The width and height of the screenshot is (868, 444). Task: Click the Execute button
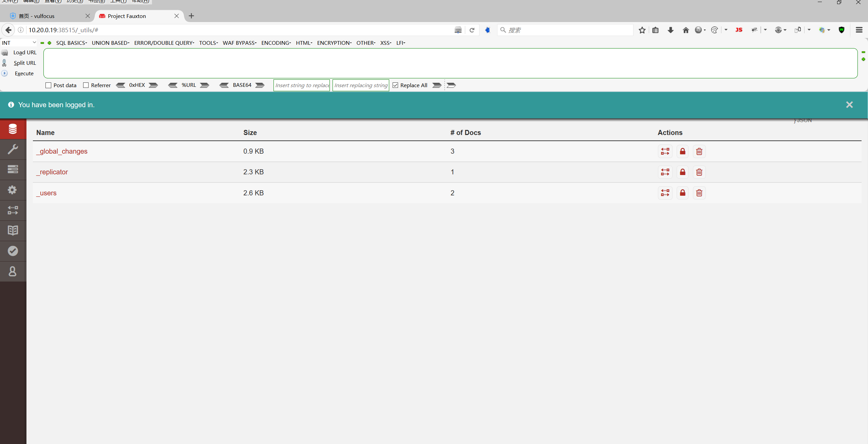click(x=24, y=74)
